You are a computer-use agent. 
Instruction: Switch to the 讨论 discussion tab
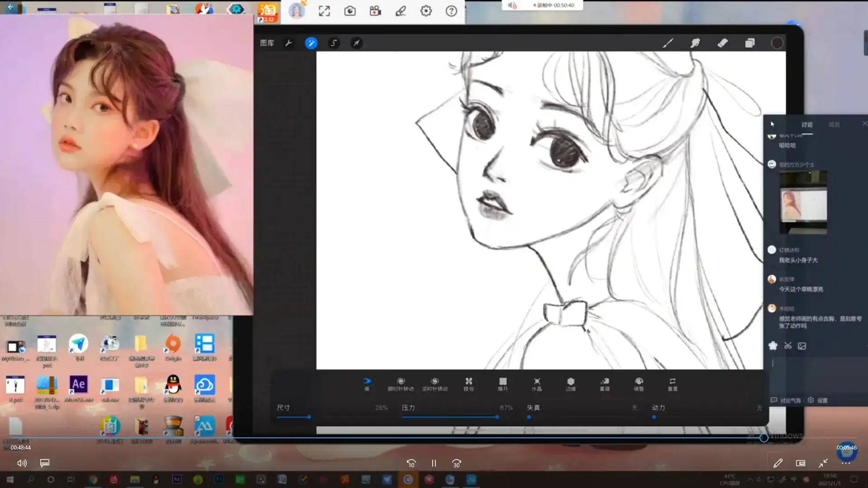[807, 125]
